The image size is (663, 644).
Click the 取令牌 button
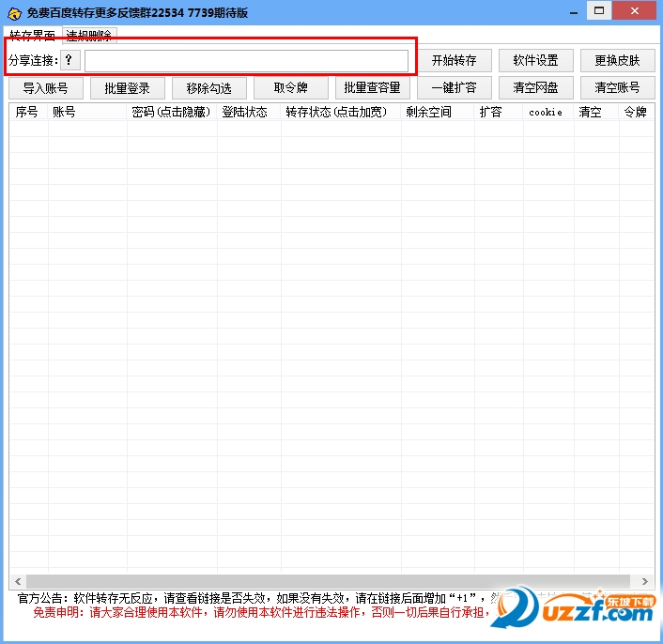[x=290, y=88]
